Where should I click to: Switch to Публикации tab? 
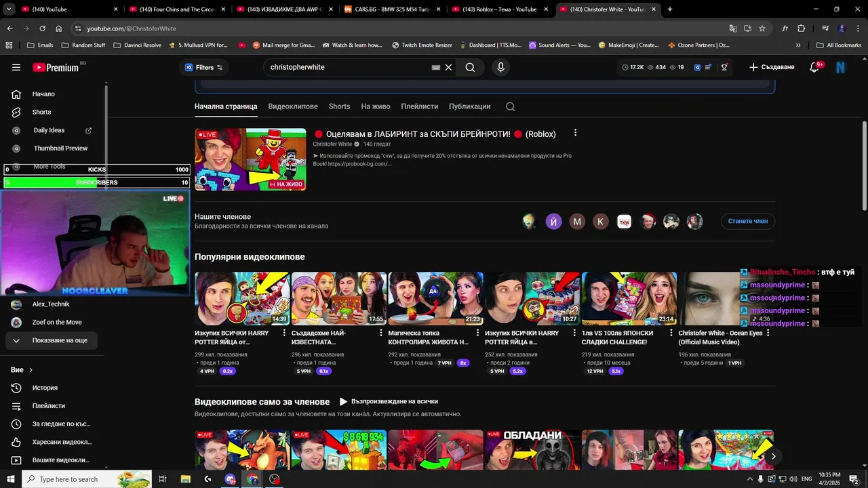coord(469,106)
